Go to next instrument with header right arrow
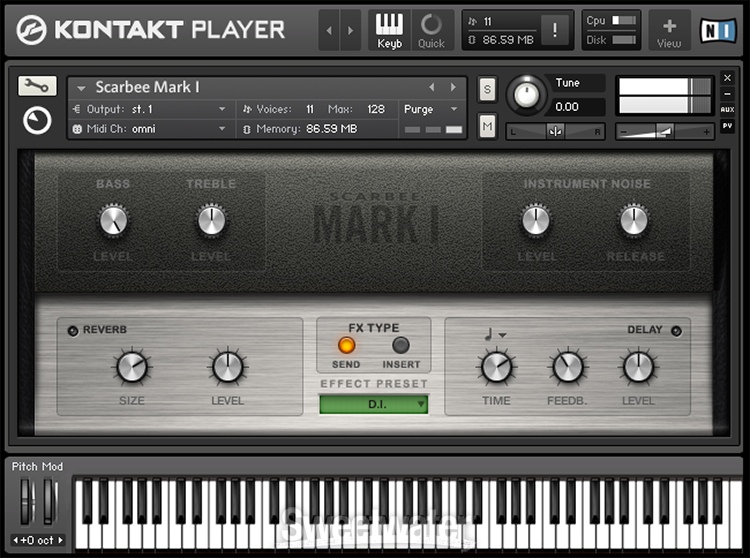750x558 pixels. click(x=351, y=30)
